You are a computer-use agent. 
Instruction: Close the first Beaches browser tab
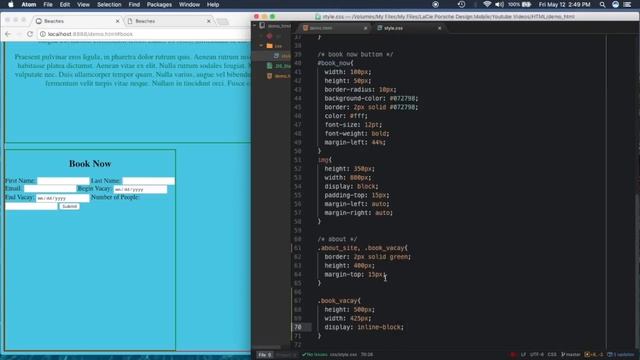(x=118, y=21)
